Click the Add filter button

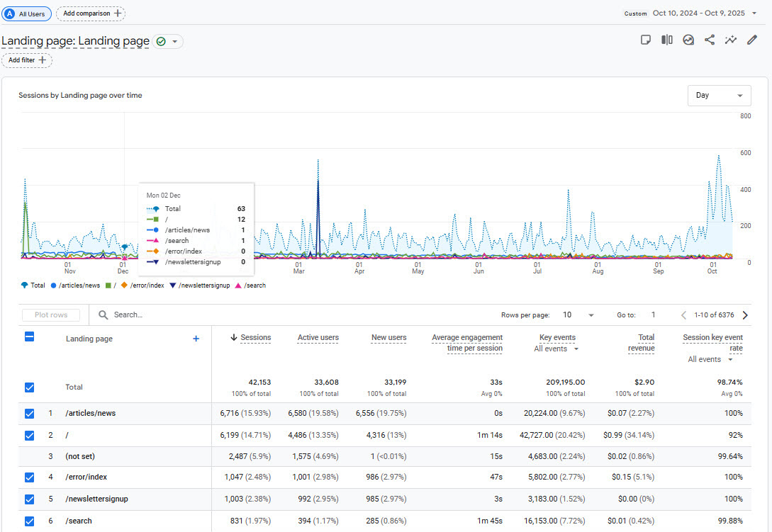pos(27,60)
